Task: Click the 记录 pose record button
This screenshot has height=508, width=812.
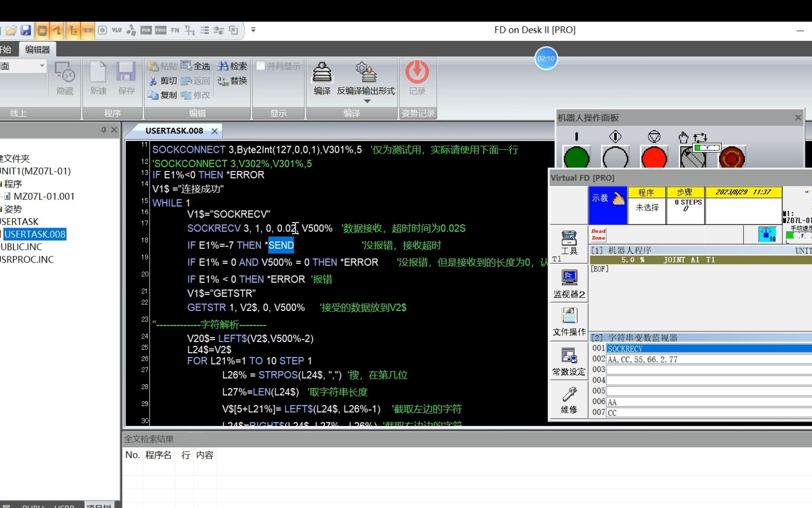Action: [x=417, y=78]
